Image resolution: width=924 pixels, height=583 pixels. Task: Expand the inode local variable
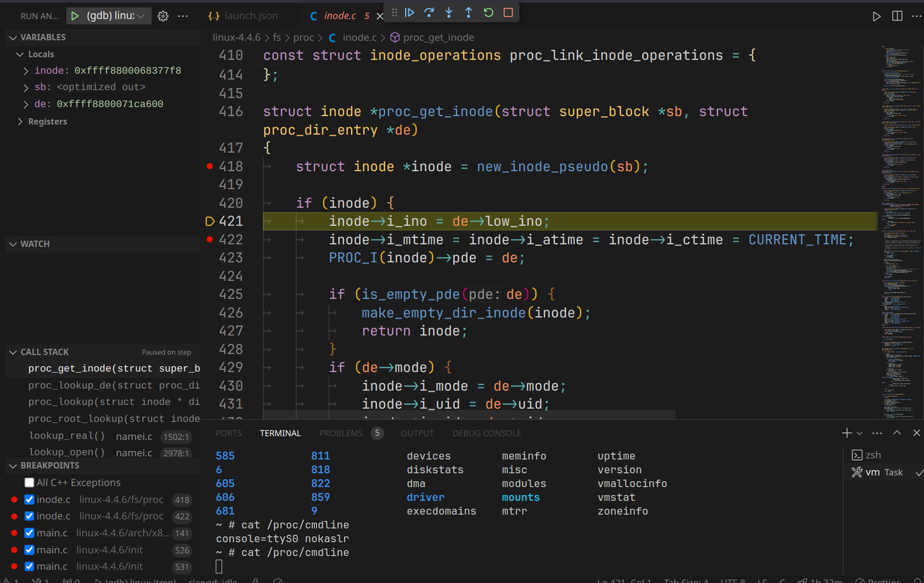click(26, 71)
